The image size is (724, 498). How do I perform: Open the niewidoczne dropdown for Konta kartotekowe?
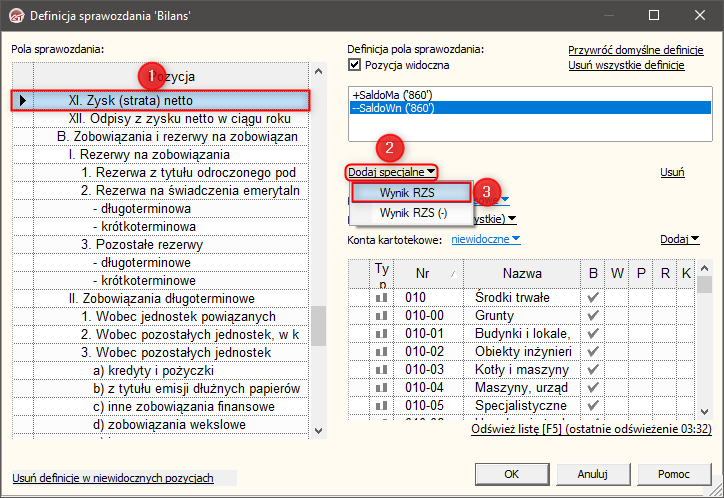coord(486,239)
